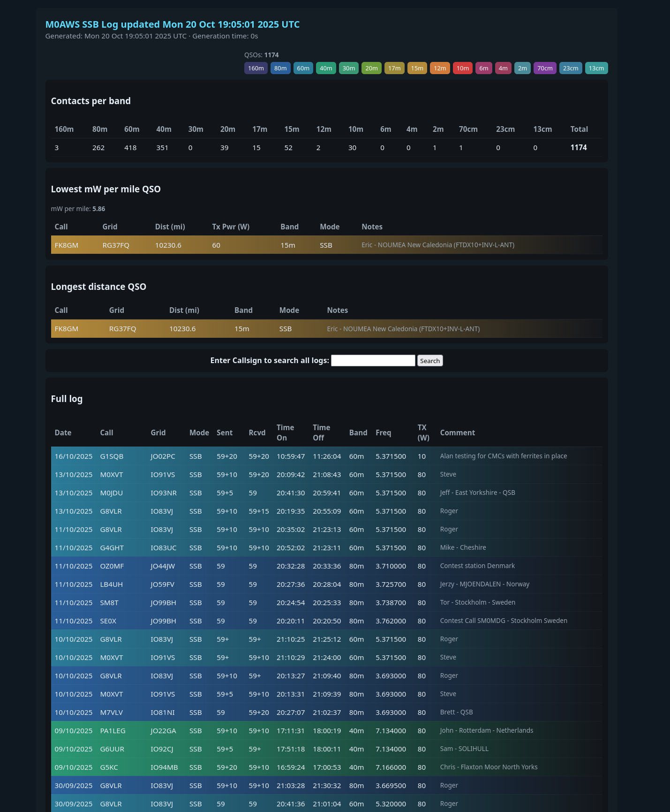
Task: Click the 60m count value 418
Action: tap(130, 147)
